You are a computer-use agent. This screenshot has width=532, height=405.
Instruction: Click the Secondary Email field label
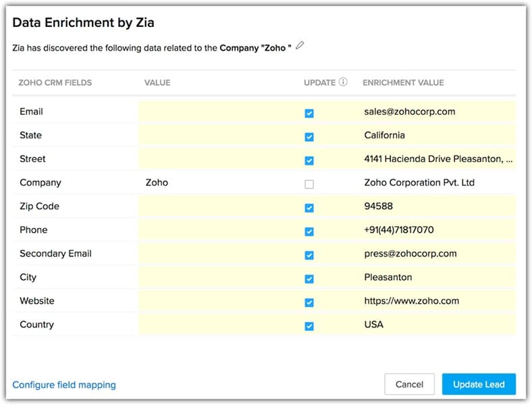(55, 254)
